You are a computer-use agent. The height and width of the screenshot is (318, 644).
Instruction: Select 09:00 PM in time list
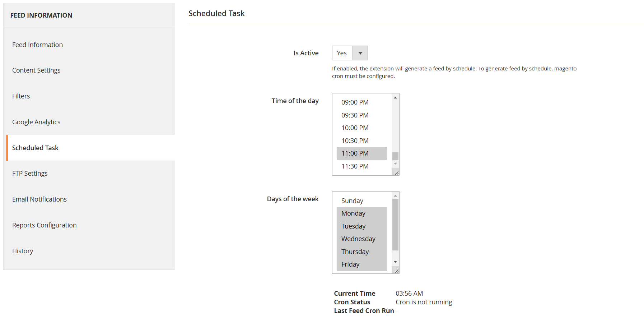tap(355, 102)
